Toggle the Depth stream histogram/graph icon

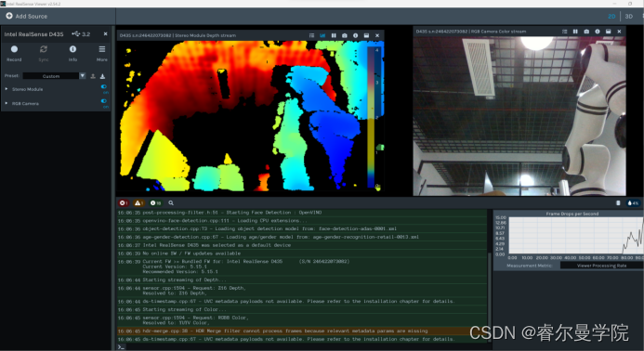[322, 35]
